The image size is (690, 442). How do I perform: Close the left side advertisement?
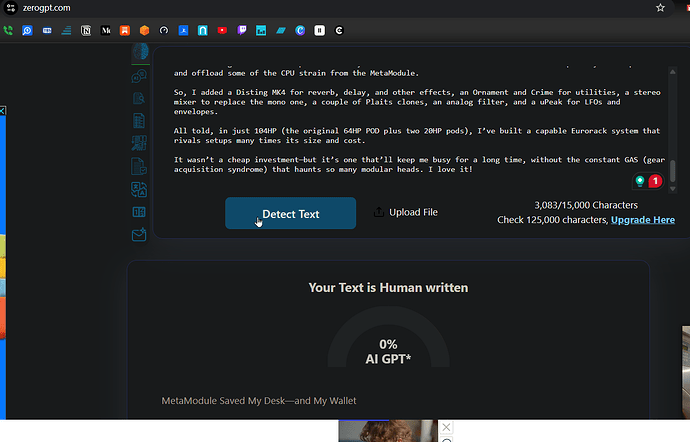click(x=2, y=110)
